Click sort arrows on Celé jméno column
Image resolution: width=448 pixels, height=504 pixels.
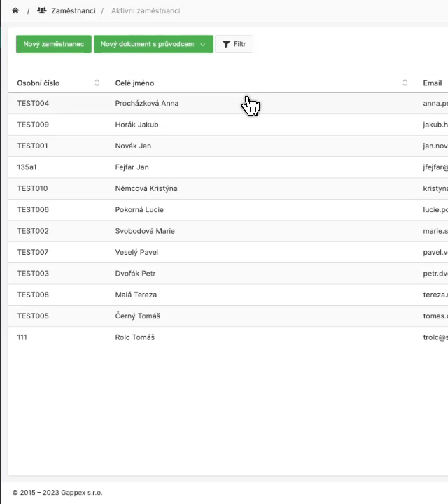(405, 83)
